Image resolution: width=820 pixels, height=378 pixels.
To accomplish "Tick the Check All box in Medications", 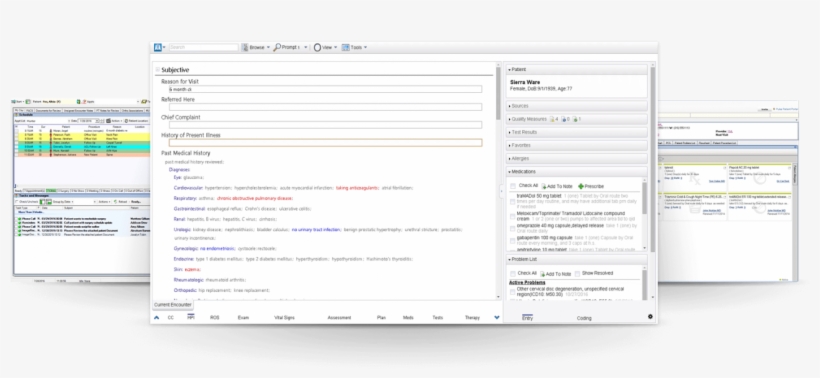I will coord(513,186).
